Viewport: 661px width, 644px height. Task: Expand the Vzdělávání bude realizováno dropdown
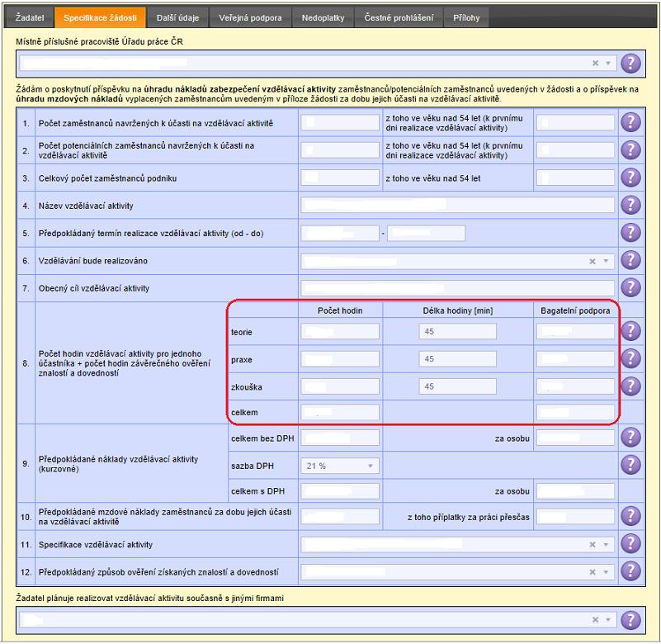(x=606, y=262)
